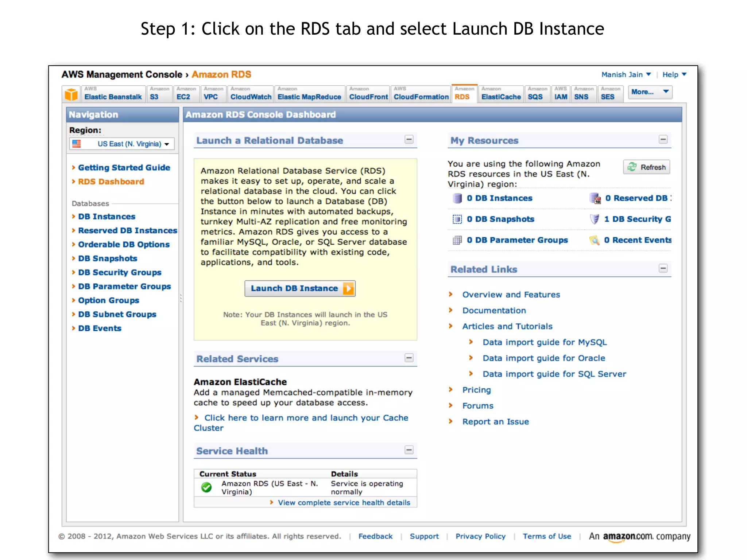Collapse the Service Health panel
The width and height of the screenshot is (747, 560).
click(409, 450)
